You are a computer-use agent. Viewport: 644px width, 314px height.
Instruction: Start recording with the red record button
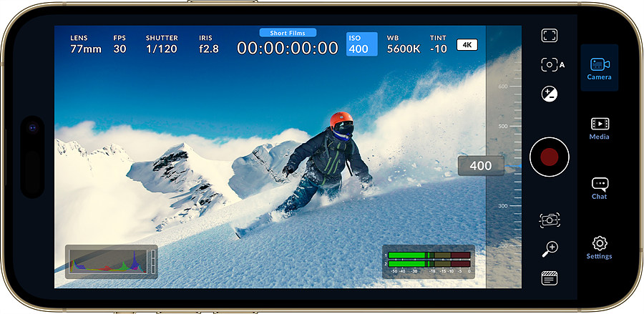coord(549,157)
